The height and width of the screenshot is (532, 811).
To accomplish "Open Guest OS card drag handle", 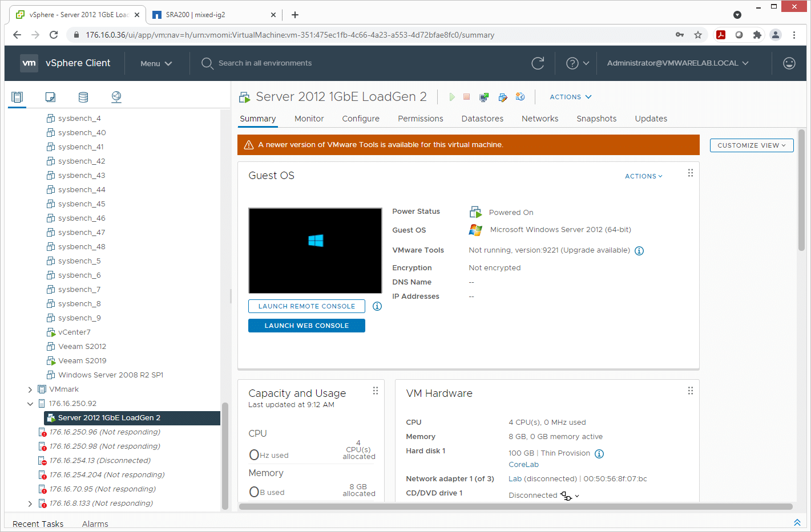I will pyautogui.click(x=691, y=173).
